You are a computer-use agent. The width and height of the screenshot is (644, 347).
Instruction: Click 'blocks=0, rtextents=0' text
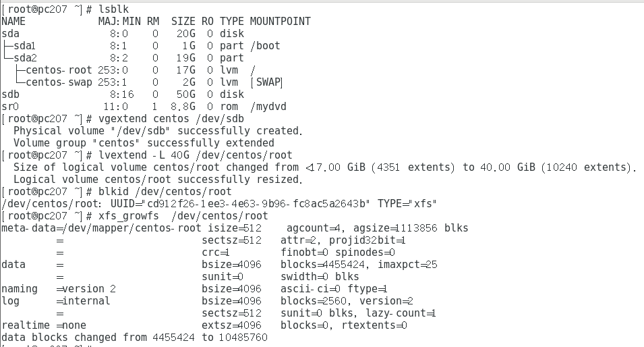click(344, 325)
